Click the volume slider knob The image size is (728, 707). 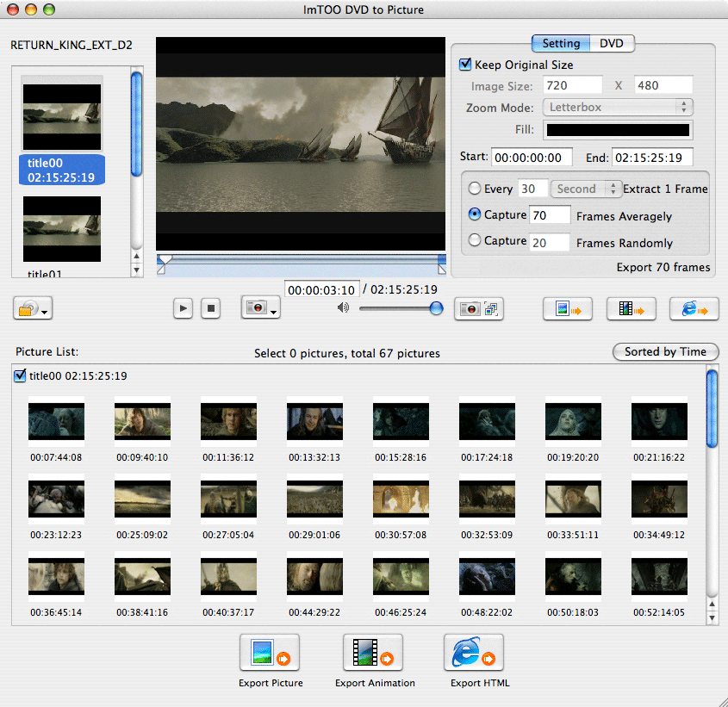[436, 307]
